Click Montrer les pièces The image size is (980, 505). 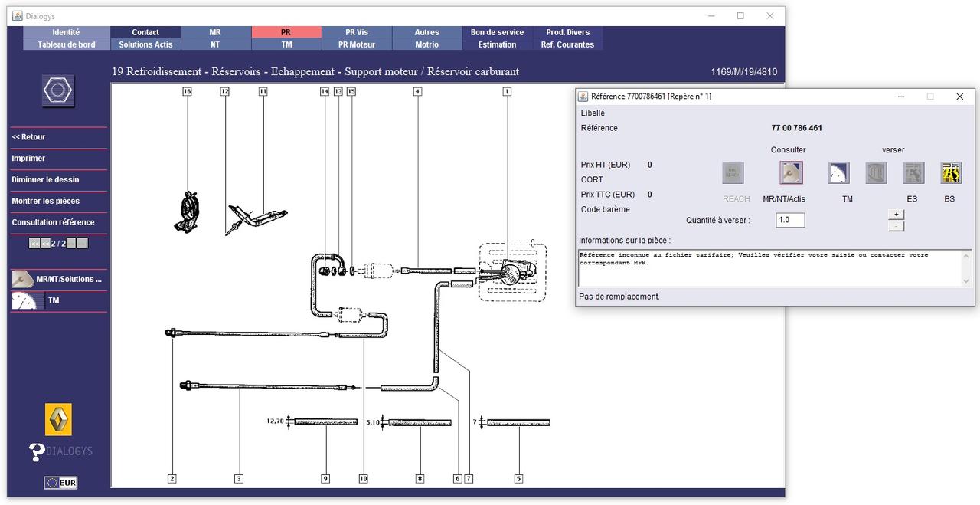[45, 202]
